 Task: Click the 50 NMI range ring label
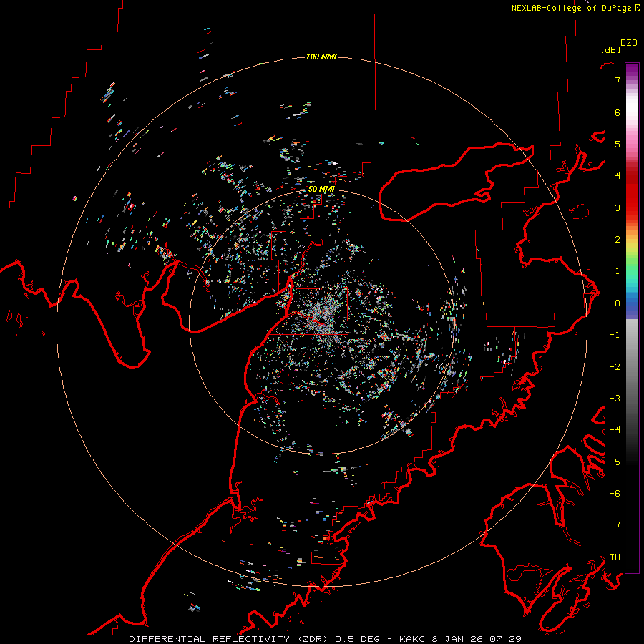tap(321, 189)
